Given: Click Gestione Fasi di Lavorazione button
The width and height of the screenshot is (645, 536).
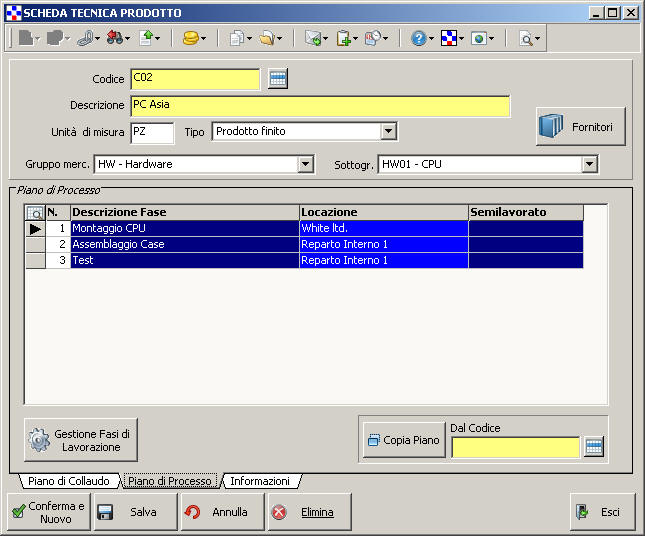Looking at the screenshot, I should click(x=80, y=439).
